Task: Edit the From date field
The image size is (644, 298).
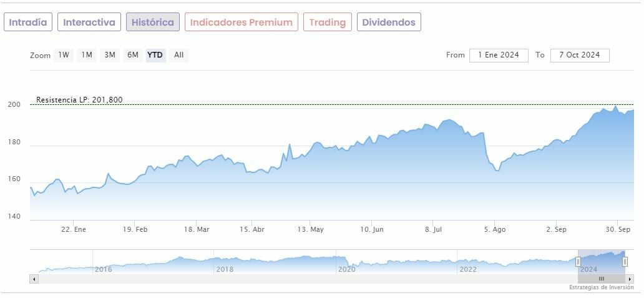Action: [499, 55]
